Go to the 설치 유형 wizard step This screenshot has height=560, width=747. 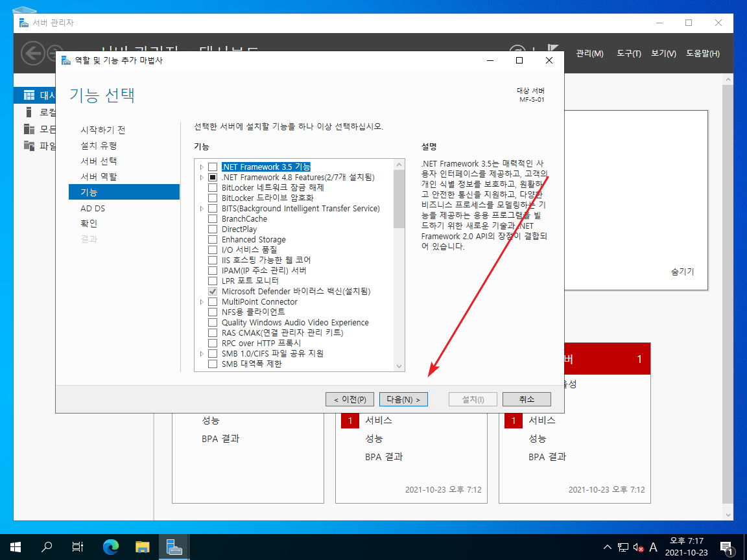click(x=99, y=146)
